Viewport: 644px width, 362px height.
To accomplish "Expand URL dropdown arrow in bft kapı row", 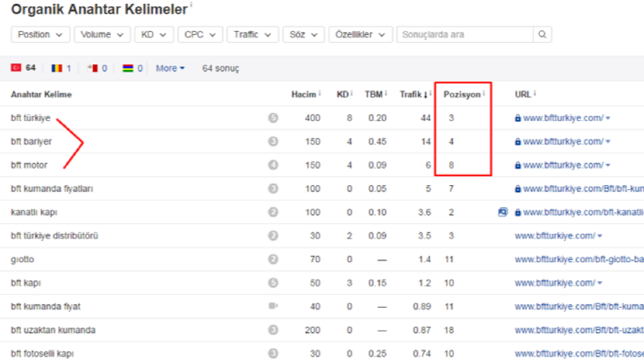I will 599,283.
